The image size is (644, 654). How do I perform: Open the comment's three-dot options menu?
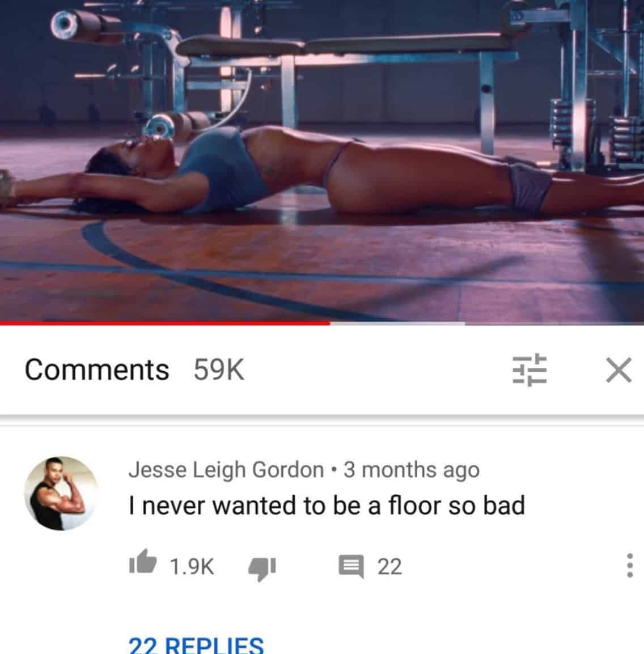point(630,566)
